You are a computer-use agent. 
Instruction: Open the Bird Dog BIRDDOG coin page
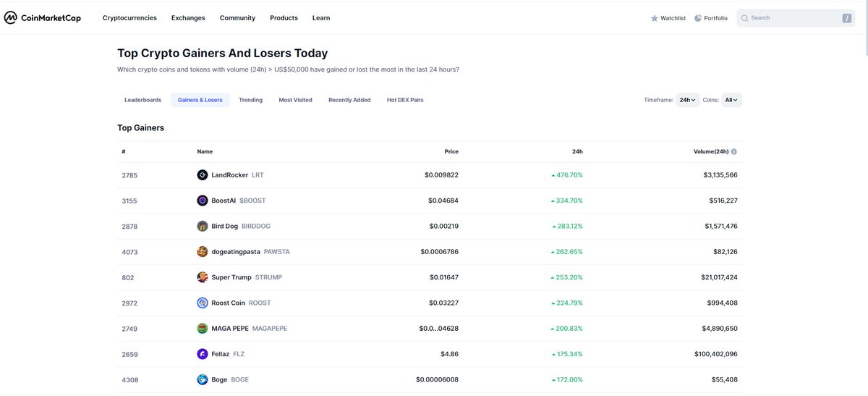(x=234, y=226)
